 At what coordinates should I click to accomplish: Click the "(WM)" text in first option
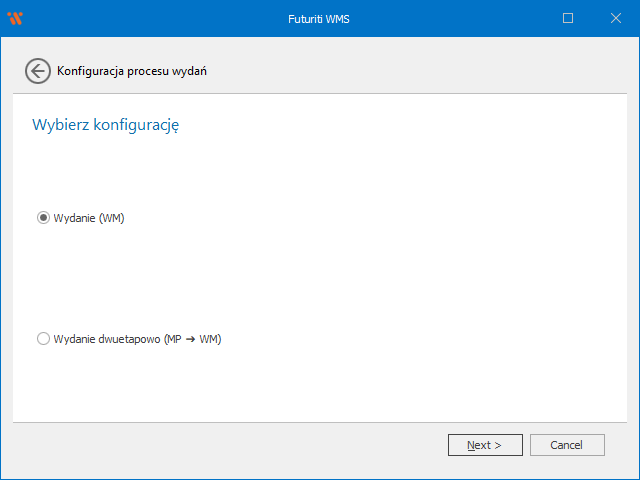pyautogui.click(x=111, y=218)
